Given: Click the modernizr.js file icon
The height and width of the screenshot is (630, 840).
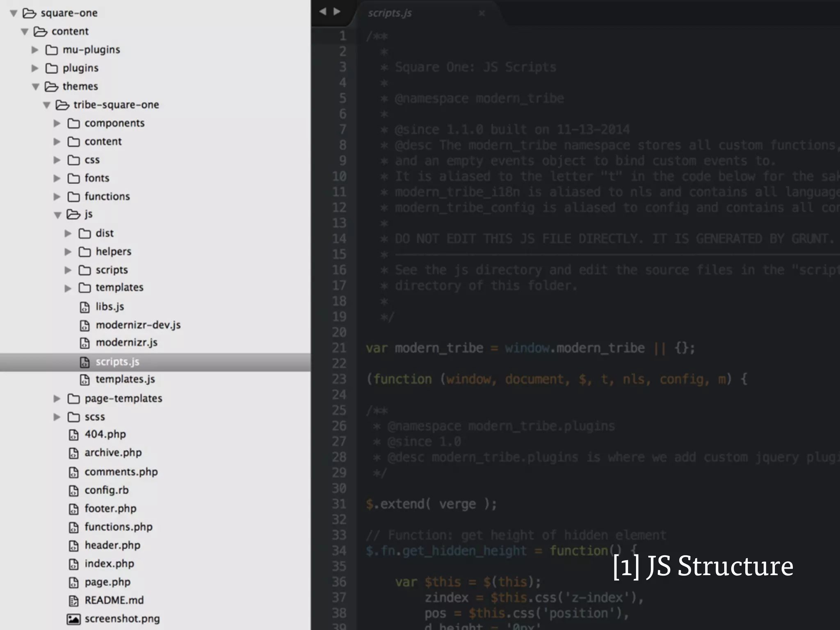Looking at the screenshot, I should point(84,343).
